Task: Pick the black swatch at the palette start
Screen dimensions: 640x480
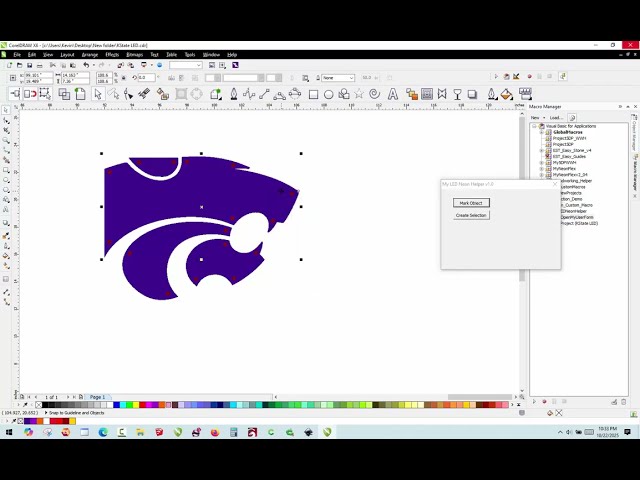Action: coord(45,405)
